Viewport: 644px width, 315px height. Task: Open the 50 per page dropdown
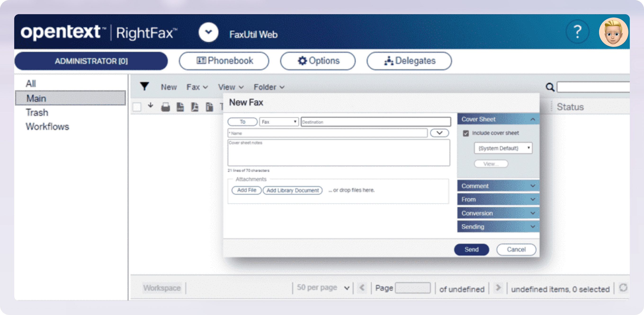[322, 288]
